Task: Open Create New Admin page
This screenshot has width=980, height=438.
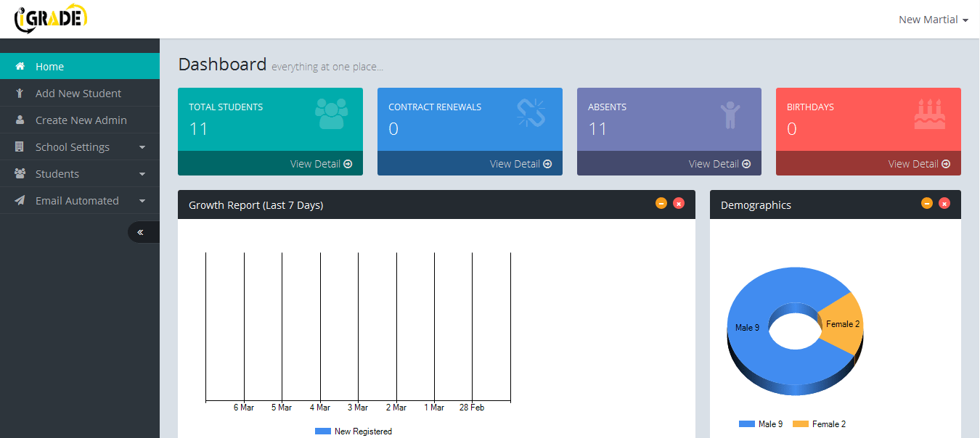Action: coord(80,120)
